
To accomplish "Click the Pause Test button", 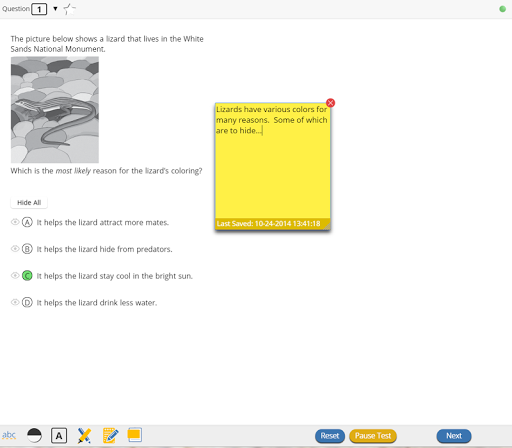I will click(x=373, y=436).
